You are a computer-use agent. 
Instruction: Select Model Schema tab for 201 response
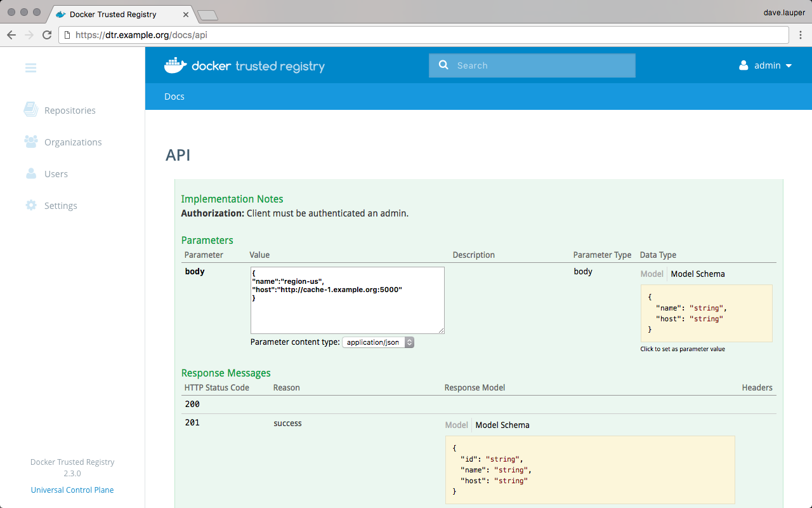click(502, 425)
